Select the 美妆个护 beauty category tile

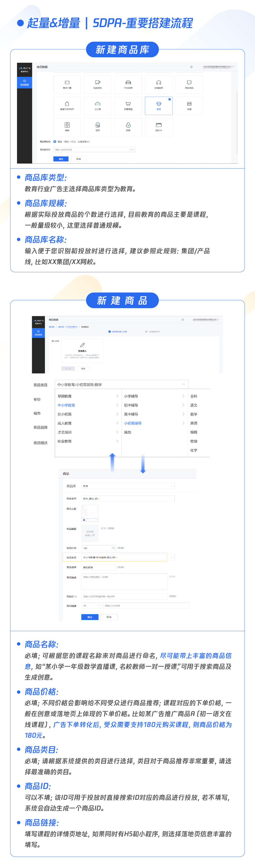tap(67, 106)
